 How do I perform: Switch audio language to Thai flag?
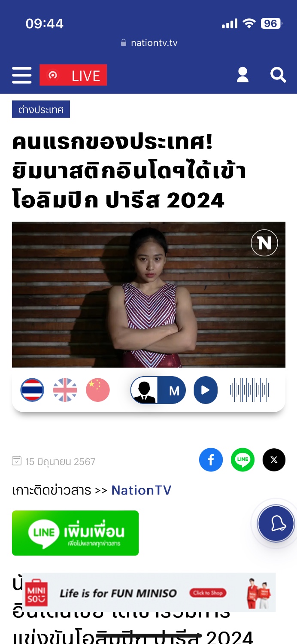tap(32, 390)
